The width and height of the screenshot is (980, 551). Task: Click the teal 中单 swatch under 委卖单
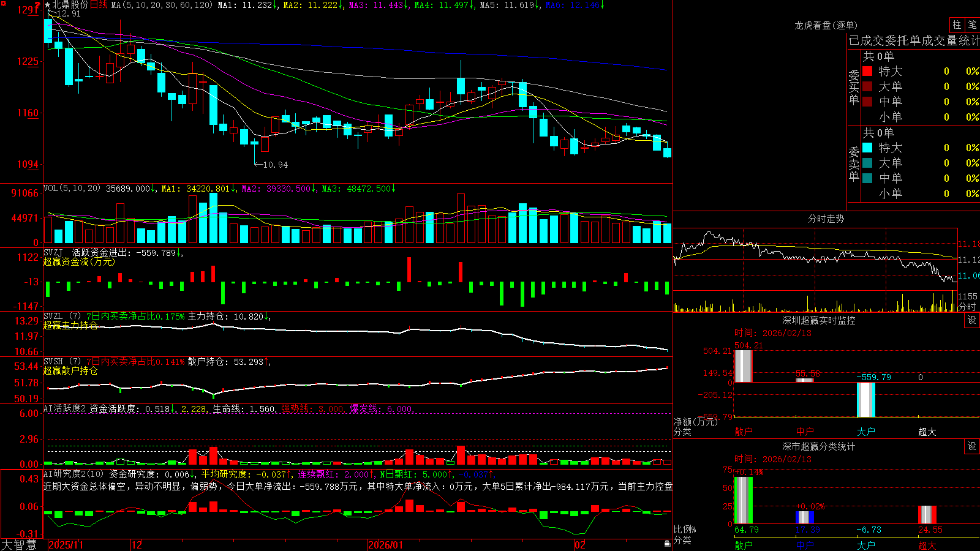pyautogui.click(x=867, y=178)
